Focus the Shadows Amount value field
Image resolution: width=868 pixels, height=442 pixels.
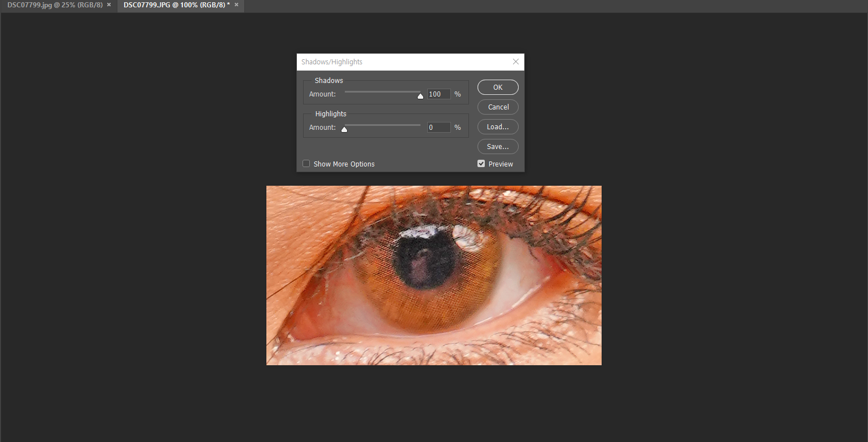[439, 94]
